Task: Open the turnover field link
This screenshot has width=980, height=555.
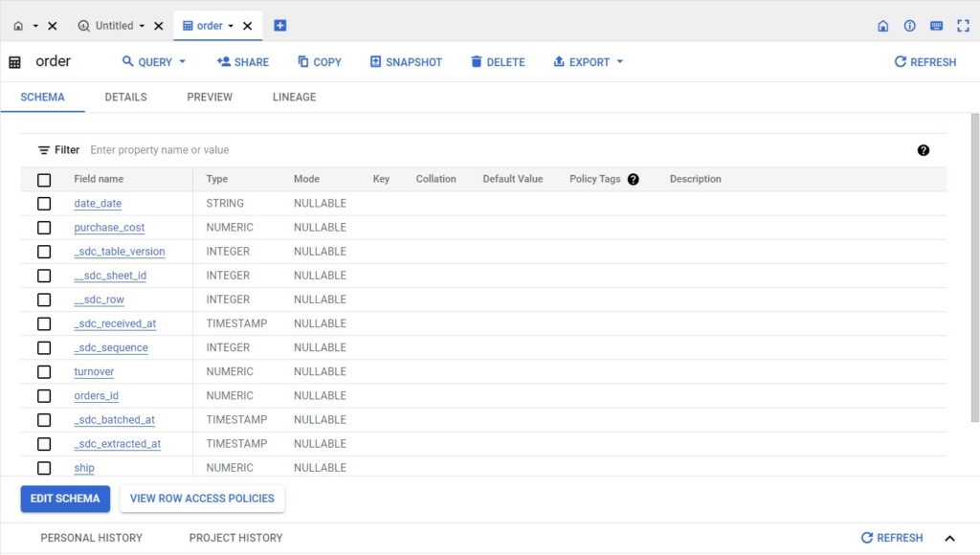Action: 94,372
